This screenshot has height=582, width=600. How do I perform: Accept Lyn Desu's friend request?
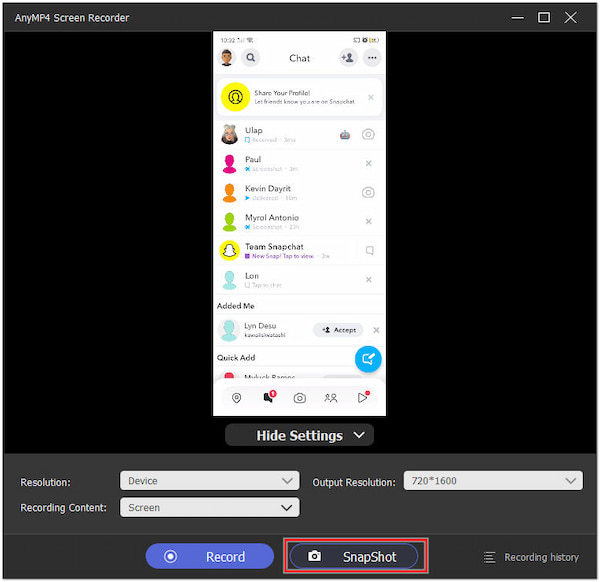point(338,330)
